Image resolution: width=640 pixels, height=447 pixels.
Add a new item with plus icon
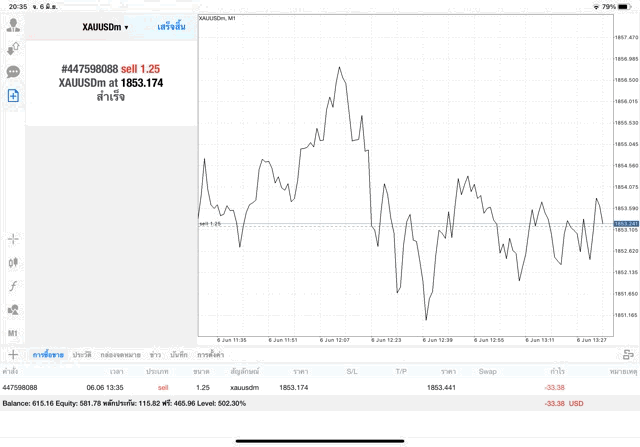(13, 355)
